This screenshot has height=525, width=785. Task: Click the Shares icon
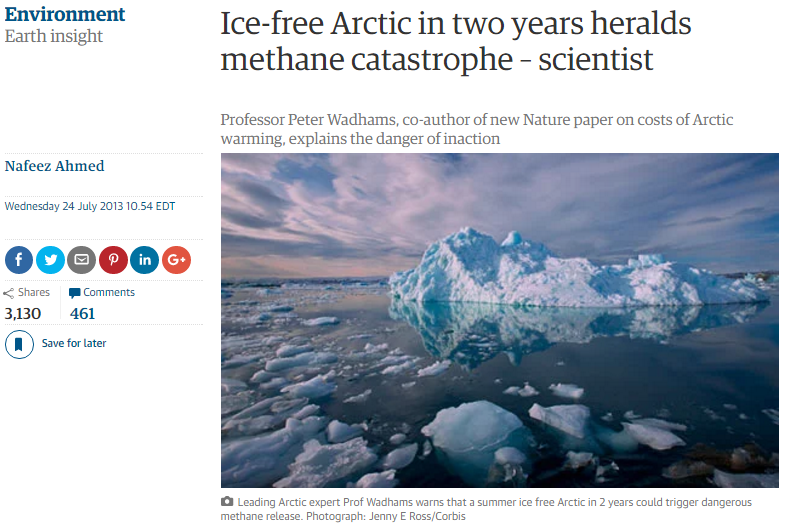point(9,293)
